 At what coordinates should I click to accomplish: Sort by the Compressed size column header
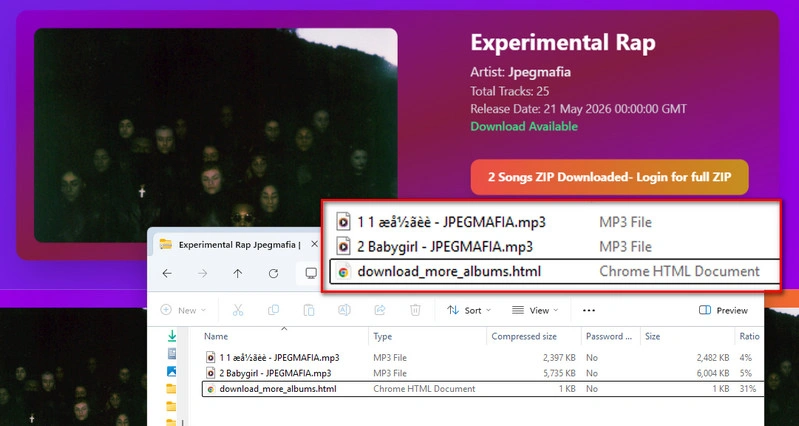[524, 336]
